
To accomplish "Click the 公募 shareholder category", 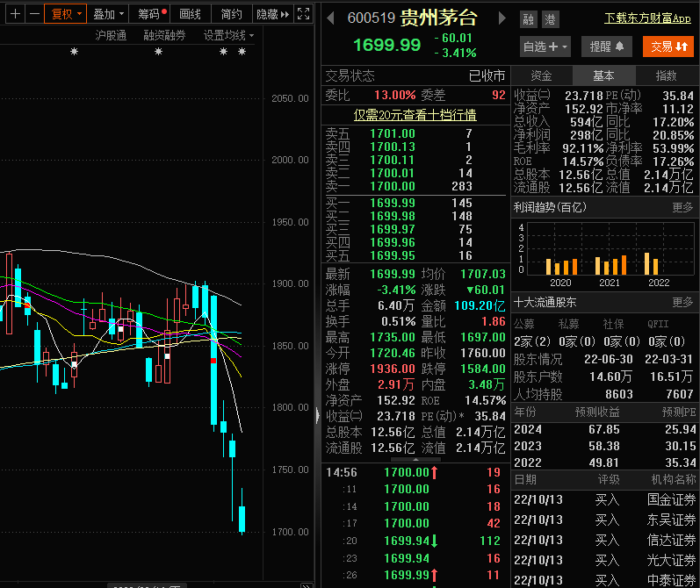I will [523, 324].
